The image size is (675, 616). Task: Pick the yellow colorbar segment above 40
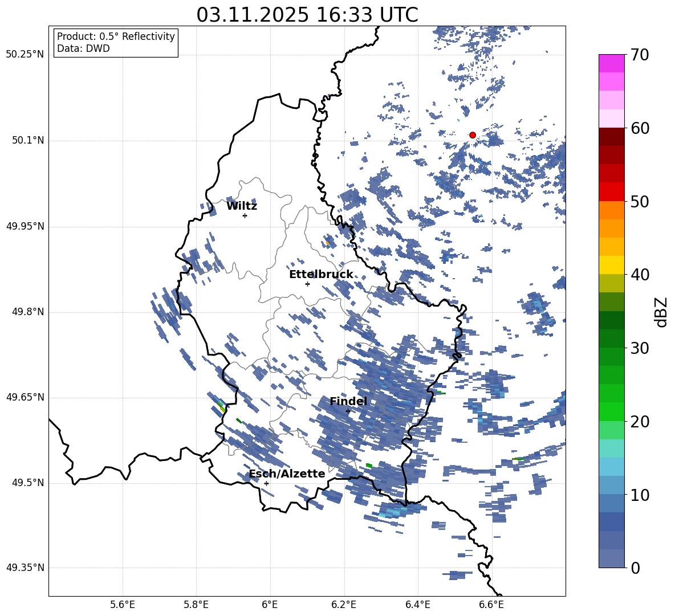(611, 265)
